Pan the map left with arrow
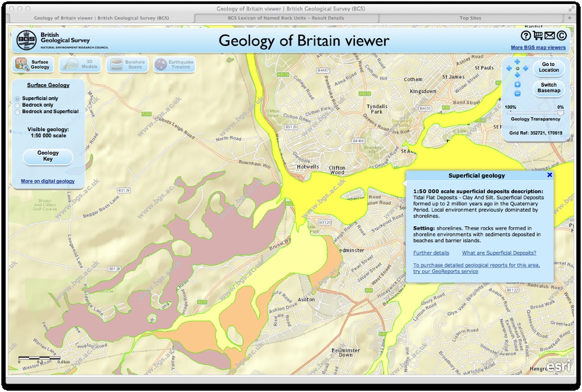Screen dimensions: 582x392 tap(509, 68)
